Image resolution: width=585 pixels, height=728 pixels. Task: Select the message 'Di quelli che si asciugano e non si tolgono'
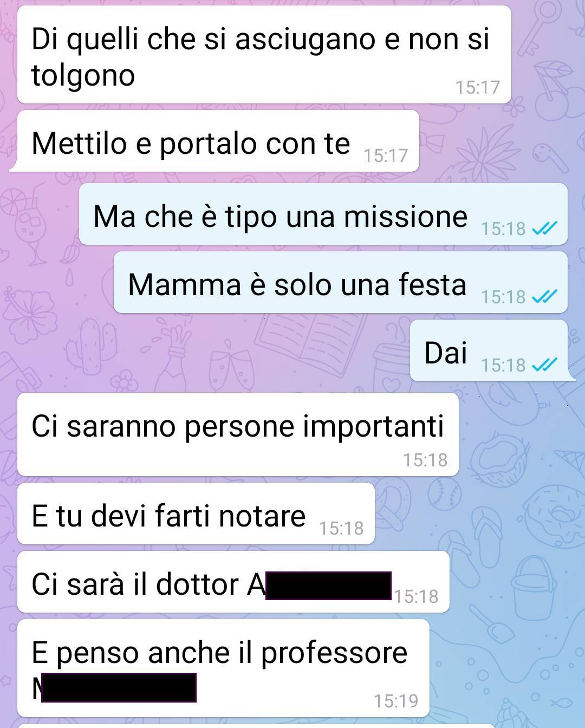(x=264, y=55)
